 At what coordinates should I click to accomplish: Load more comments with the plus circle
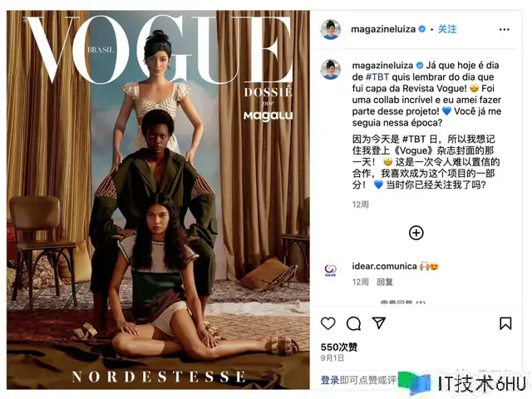pos(416,233)
